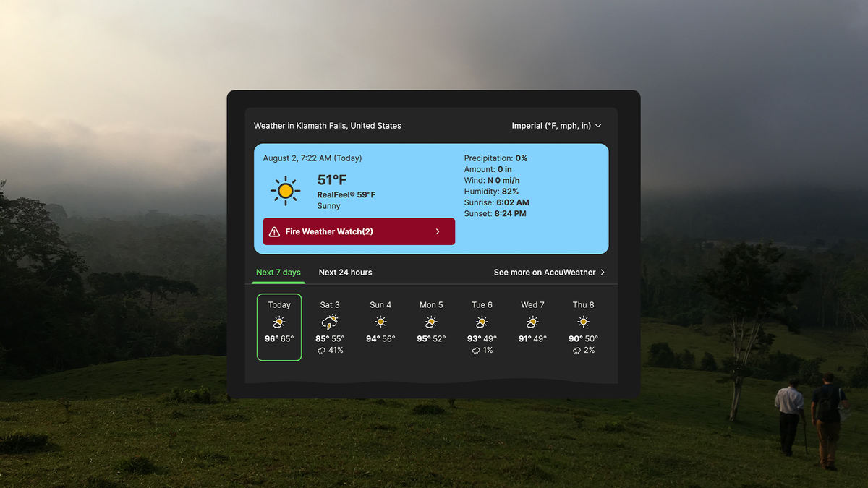Click the chevron next to See more on AccuWeather

click(x=601, y=273)
